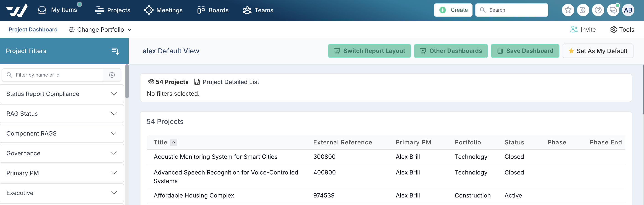Open the Projects menu
The height and width of the screenshot is (205, 644).
point(112,10)
